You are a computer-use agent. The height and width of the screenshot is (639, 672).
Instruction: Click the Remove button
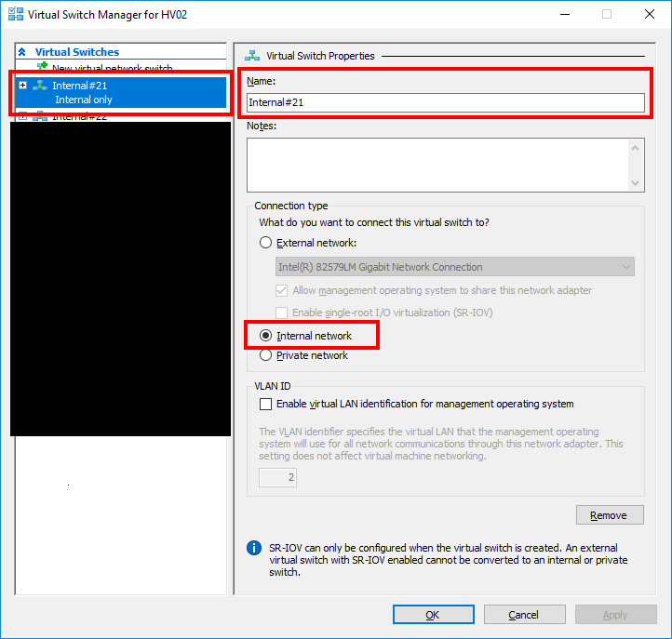click(610, 515)
